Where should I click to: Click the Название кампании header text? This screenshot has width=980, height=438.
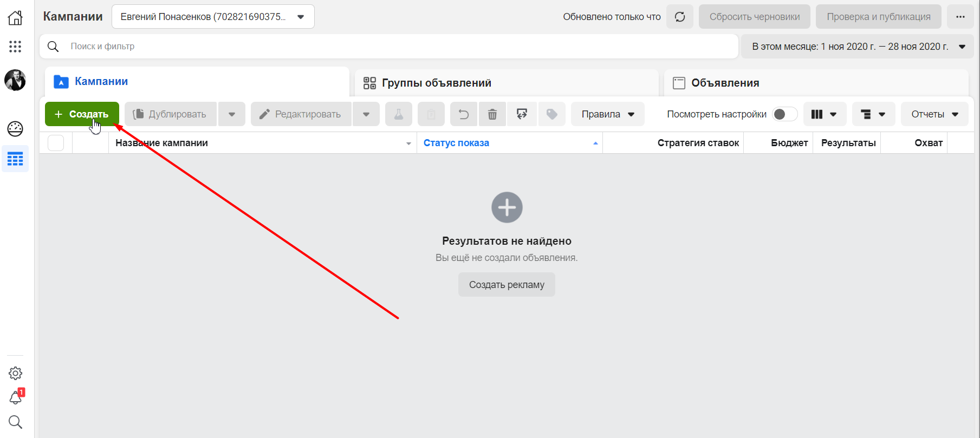[x=161, y=143]
